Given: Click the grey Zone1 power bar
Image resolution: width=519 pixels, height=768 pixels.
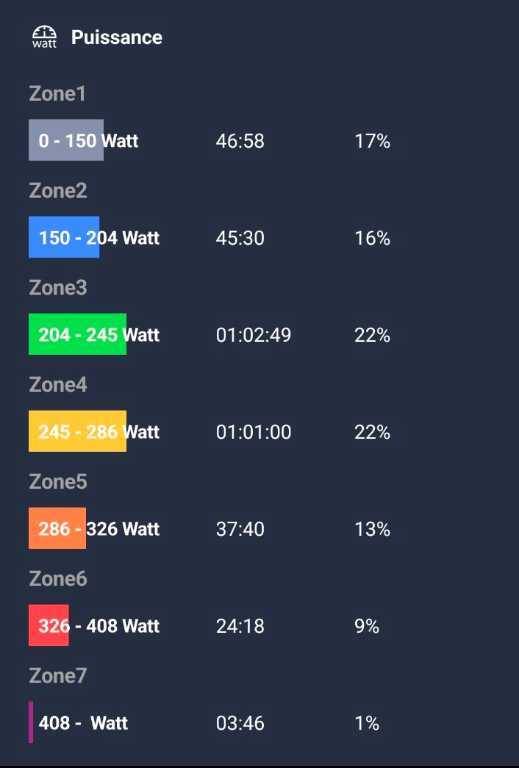Looking at the screenshot, I should tap(66, 140).
